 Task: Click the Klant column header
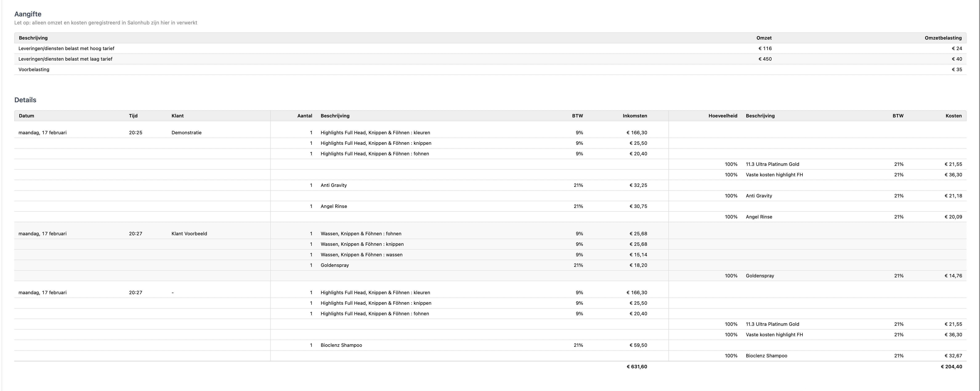click(177, 116)
